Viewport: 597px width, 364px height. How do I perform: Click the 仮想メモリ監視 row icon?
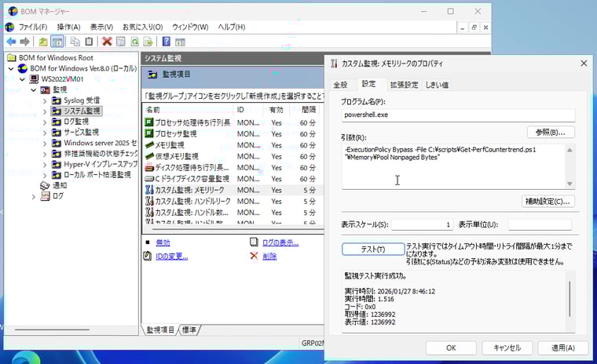click(149, 156)
